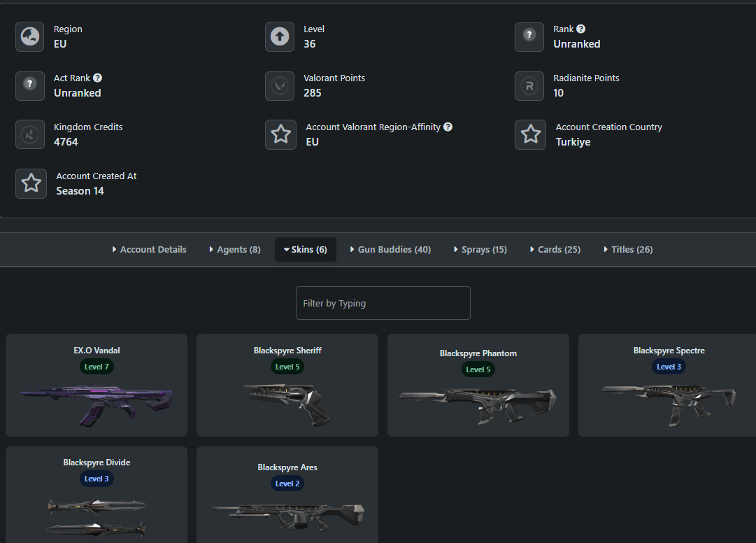Image resolution: width=756 pixels, height=543 pixels.
Task: Click the Account Created At star icon
Action: pos(31,184)
